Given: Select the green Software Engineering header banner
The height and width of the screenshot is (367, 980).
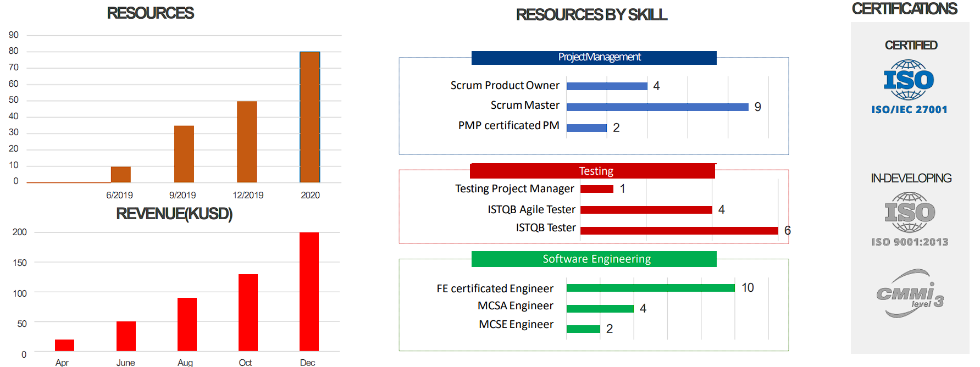Looking at the screenshot, I should [594, 259].
